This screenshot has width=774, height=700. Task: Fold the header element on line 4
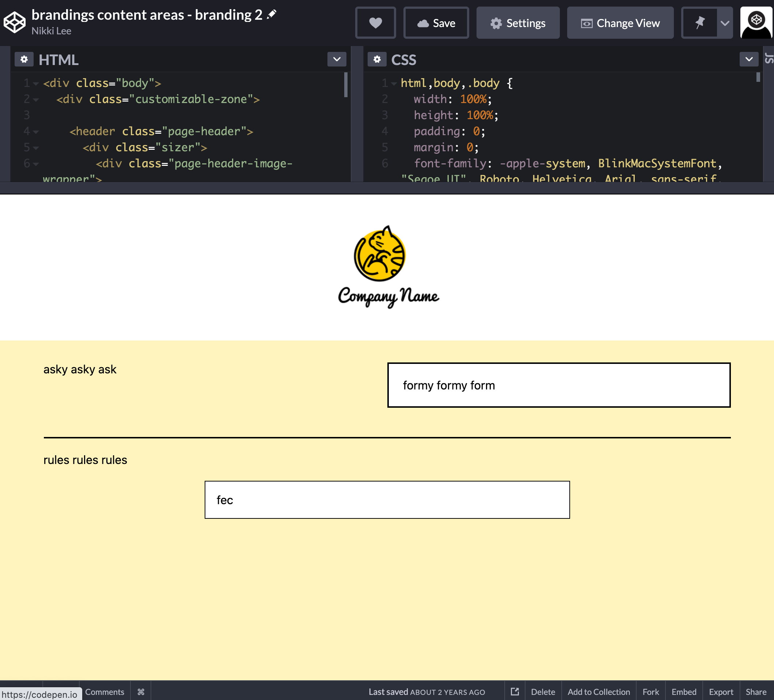click(x=36, y=132)
